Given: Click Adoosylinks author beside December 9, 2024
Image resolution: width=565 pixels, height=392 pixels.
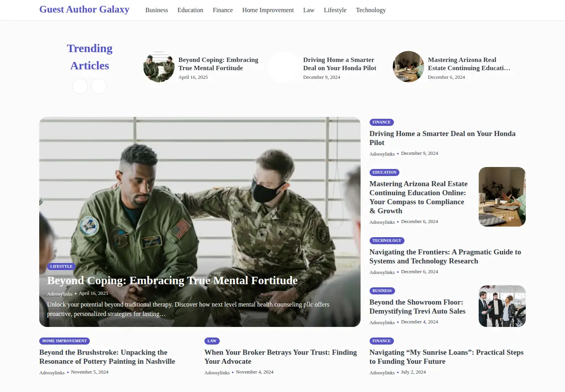Looking at the screenshot, I should pos(382,154).
